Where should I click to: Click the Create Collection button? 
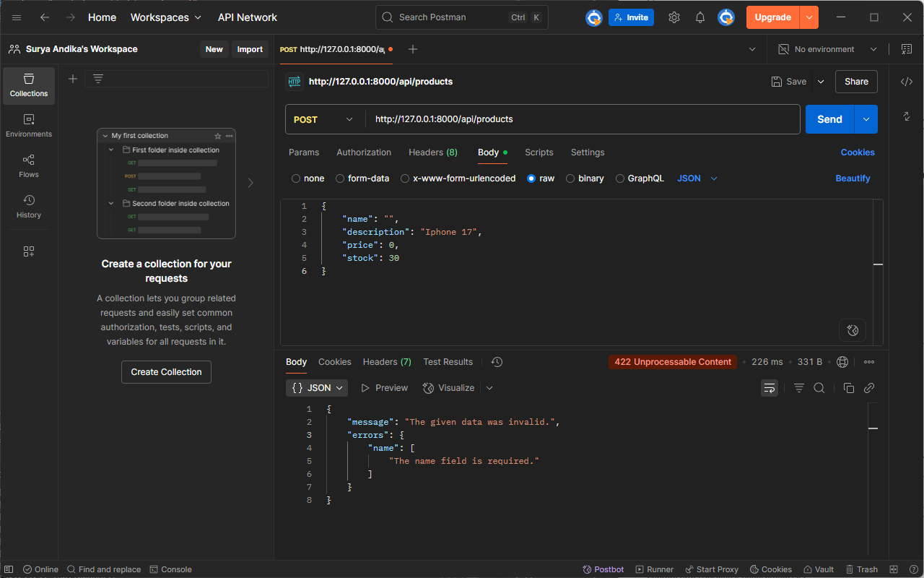166,372
